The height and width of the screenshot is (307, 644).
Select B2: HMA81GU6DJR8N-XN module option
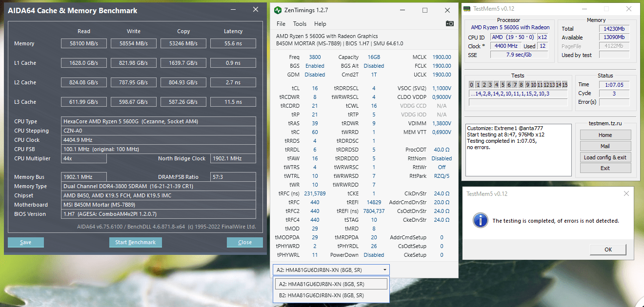[331, 295]
